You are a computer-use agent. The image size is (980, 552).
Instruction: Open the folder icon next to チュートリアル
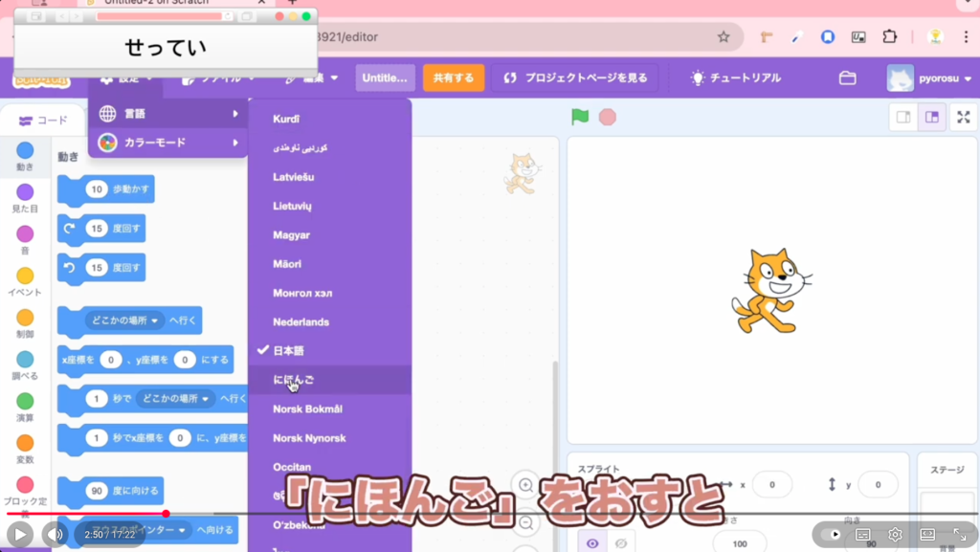(847, 77)
